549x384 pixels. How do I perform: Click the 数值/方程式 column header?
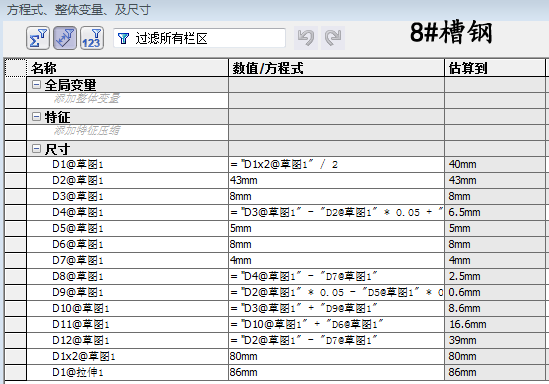coord(336,68)
